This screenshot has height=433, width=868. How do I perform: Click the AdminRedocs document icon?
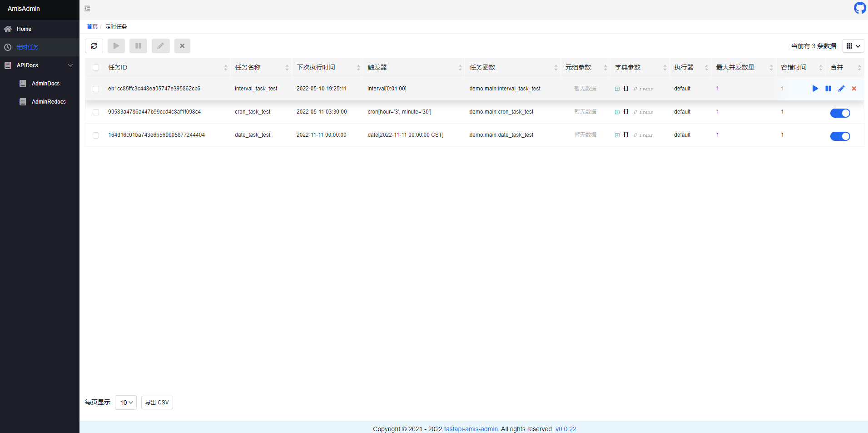coord(23,102)
